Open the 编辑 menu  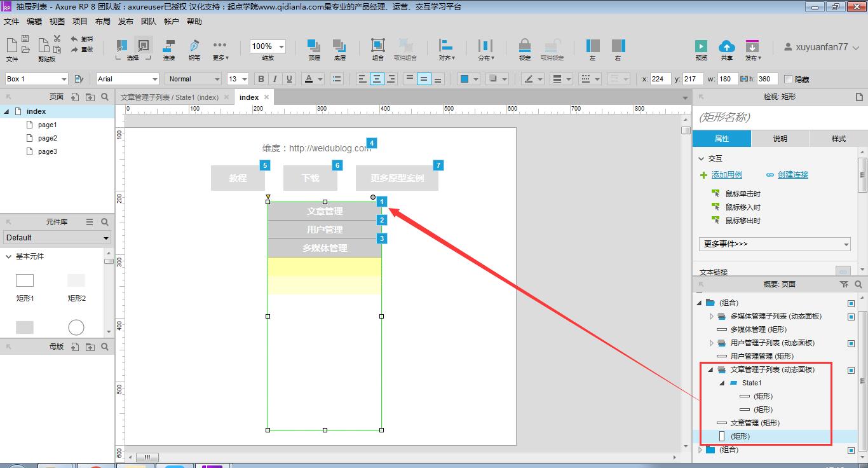34,22
